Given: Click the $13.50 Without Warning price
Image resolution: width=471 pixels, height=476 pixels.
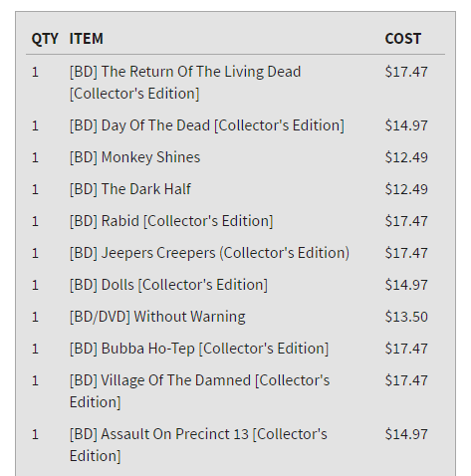Looking at the screenshot, I should [x=406, y=317].
